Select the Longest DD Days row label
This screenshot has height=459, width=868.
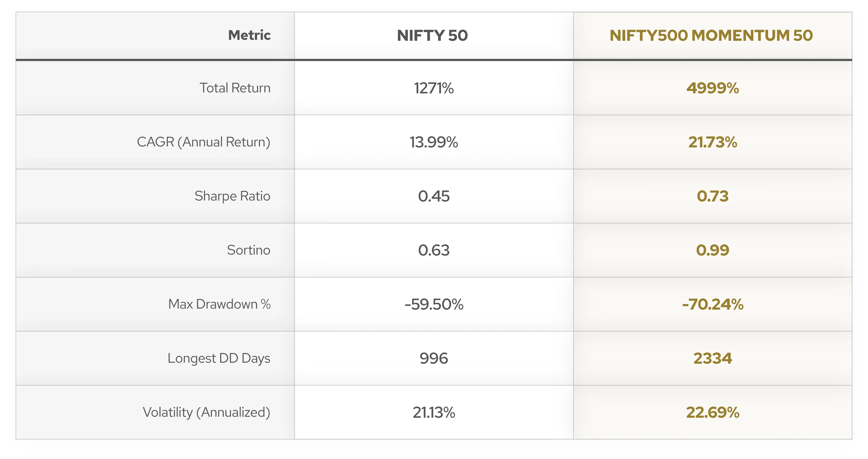pos(219,358)
